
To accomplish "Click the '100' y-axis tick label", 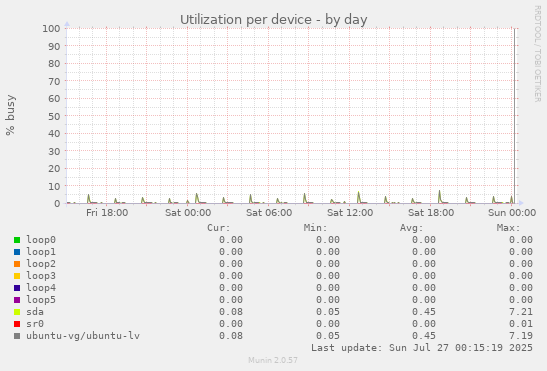I will point(51,28).
